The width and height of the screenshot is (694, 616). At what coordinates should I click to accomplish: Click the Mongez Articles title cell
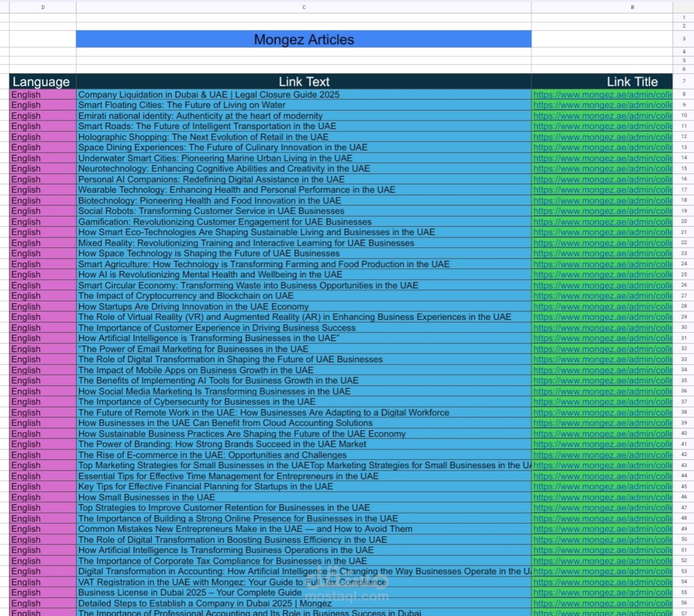[304, 39]
